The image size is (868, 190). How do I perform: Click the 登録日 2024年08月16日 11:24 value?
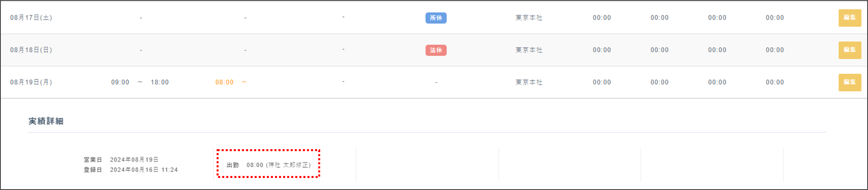click(144, 170)
